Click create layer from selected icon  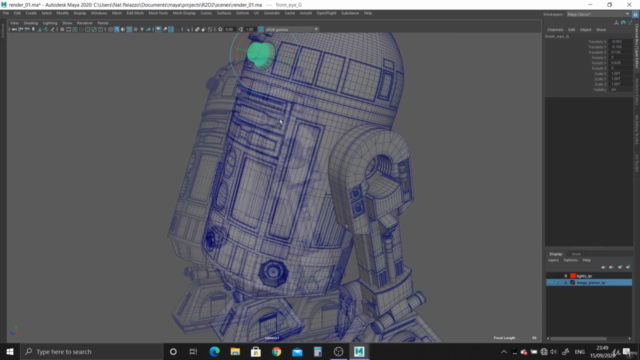tap(628, 267)
